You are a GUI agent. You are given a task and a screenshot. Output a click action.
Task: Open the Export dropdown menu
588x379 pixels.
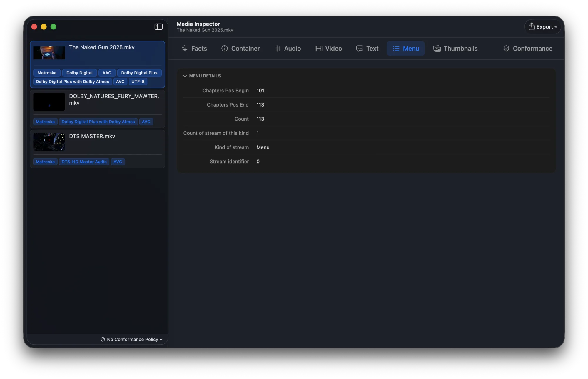pos(543,27)
